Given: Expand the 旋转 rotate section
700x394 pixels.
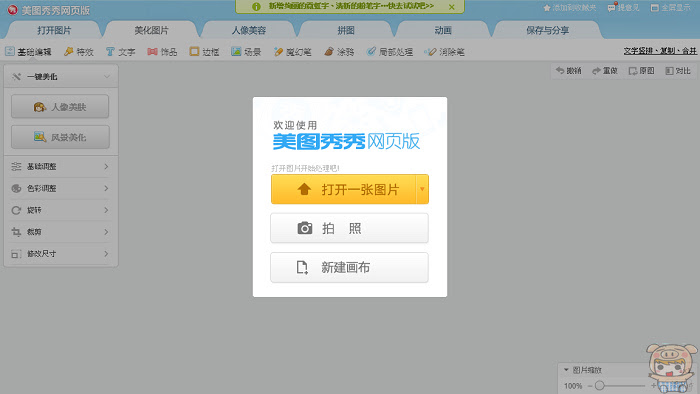Looking at the screenshot, I should (x=61, y=210).
